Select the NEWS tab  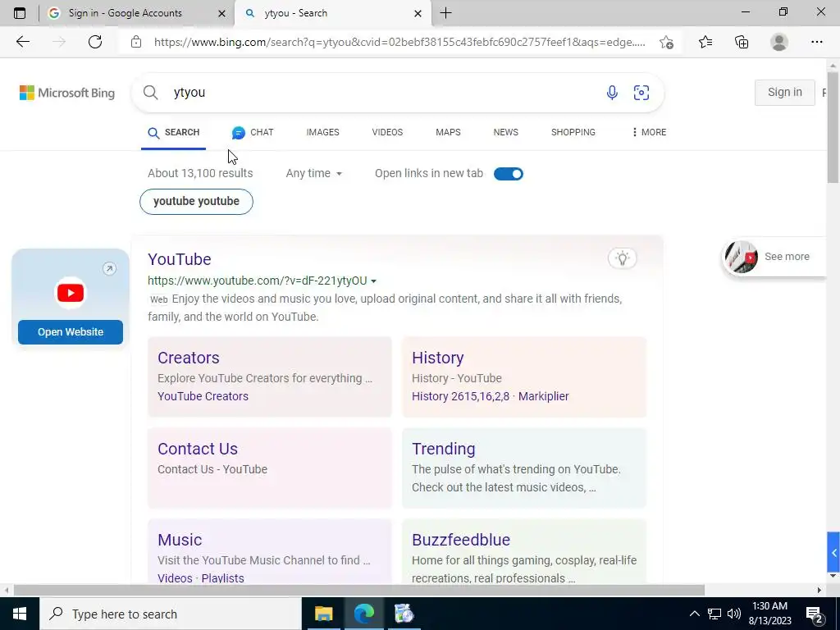click(x=505, y=132)
